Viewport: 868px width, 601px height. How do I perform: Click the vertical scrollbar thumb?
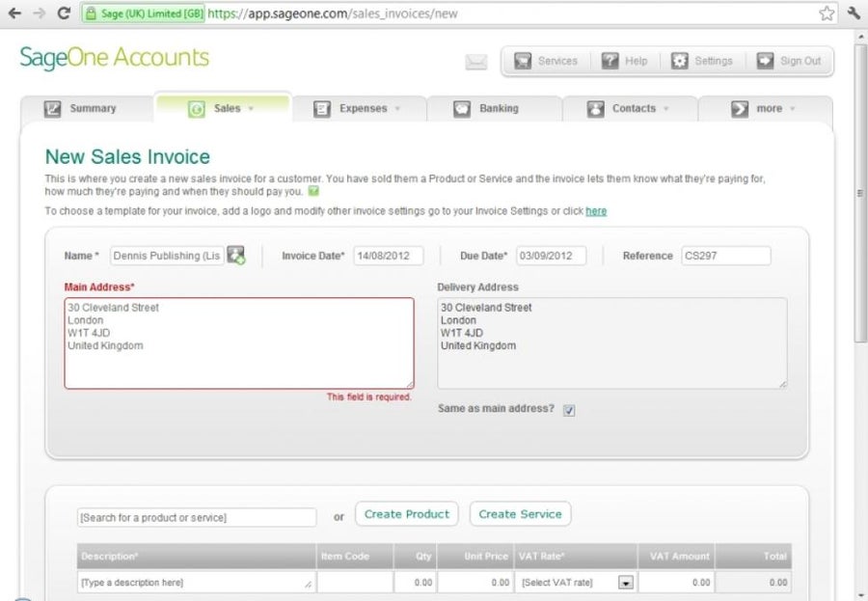coord(859,194)
